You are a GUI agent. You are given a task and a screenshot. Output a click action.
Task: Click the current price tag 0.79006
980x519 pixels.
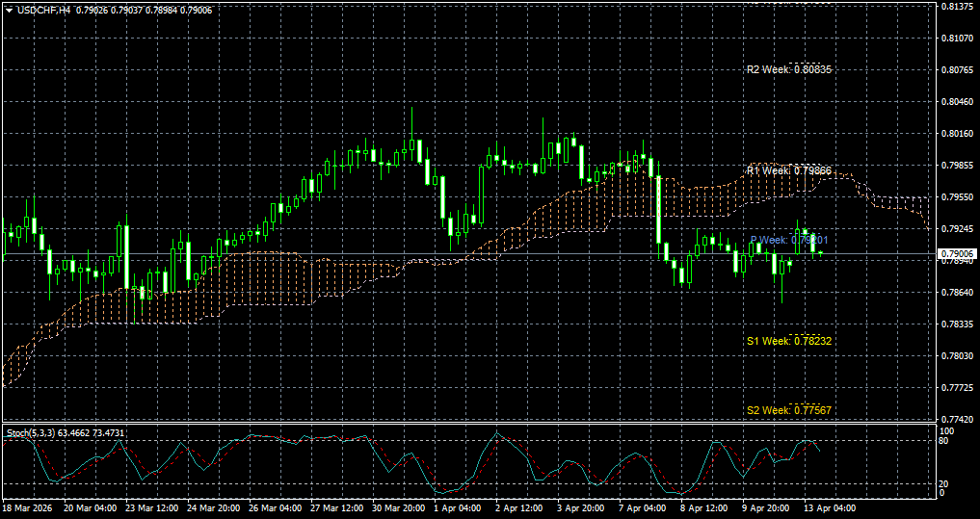click(x=958, y=253)
